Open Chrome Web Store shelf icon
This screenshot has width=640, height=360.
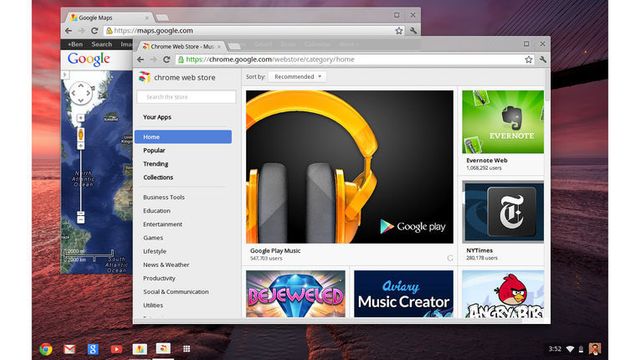click(163, 348)
